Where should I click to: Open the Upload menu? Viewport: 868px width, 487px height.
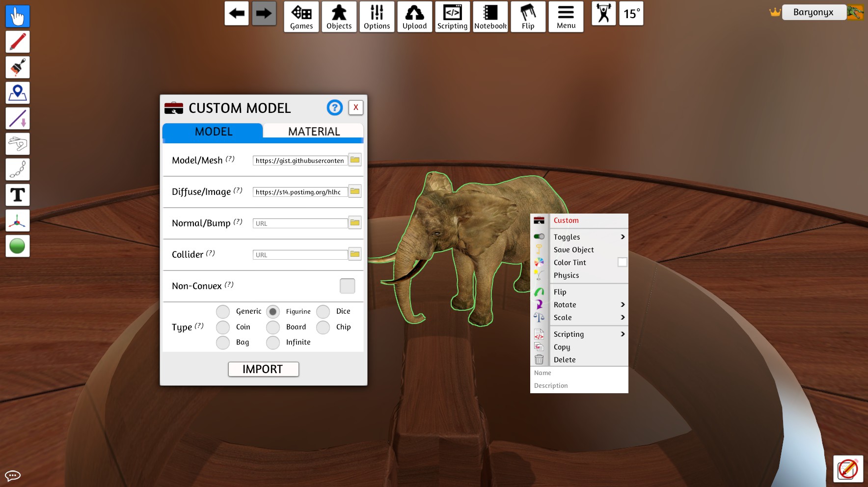pos(415,17)
